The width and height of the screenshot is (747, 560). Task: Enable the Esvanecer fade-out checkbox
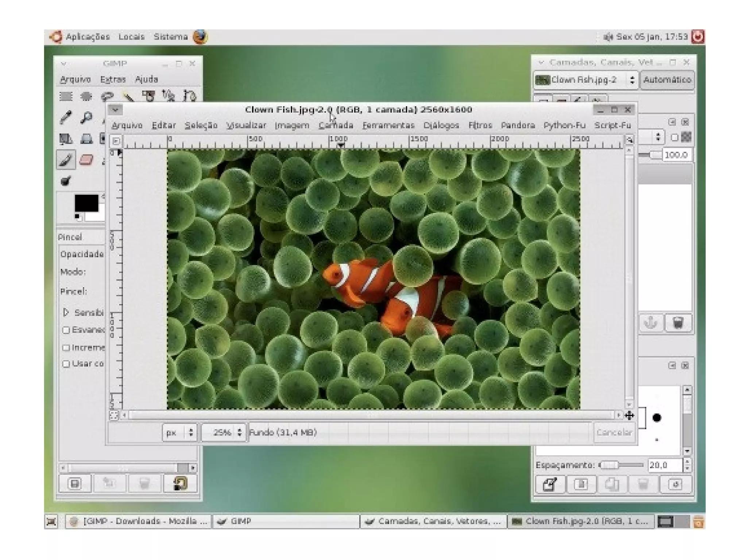pos(66,330)
